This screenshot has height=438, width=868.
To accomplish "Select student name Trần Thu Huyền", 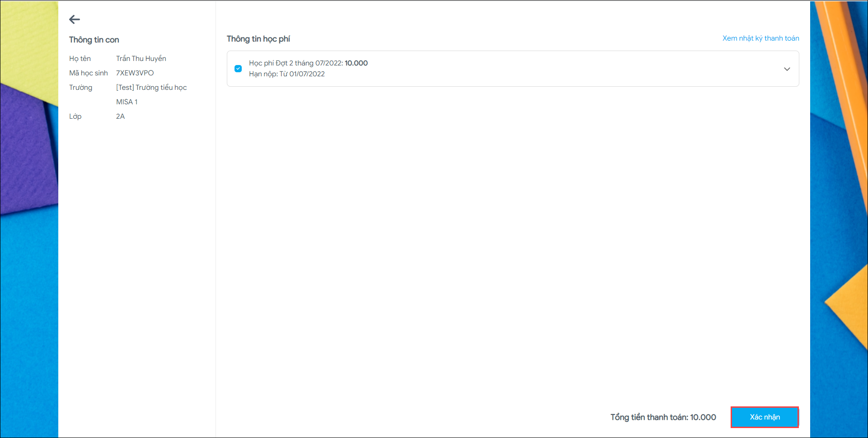I will tap(141, 59).
